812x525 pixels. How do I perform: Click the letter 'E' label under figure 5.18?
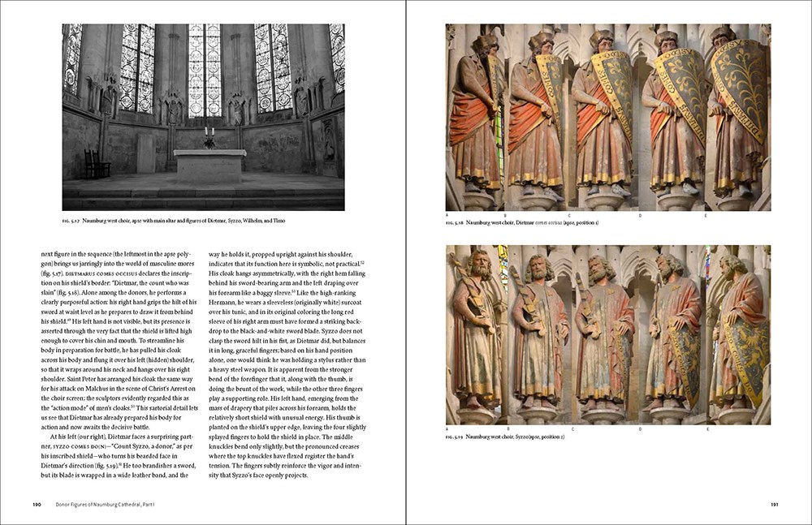pyautogui.click(x=706, y=215)
